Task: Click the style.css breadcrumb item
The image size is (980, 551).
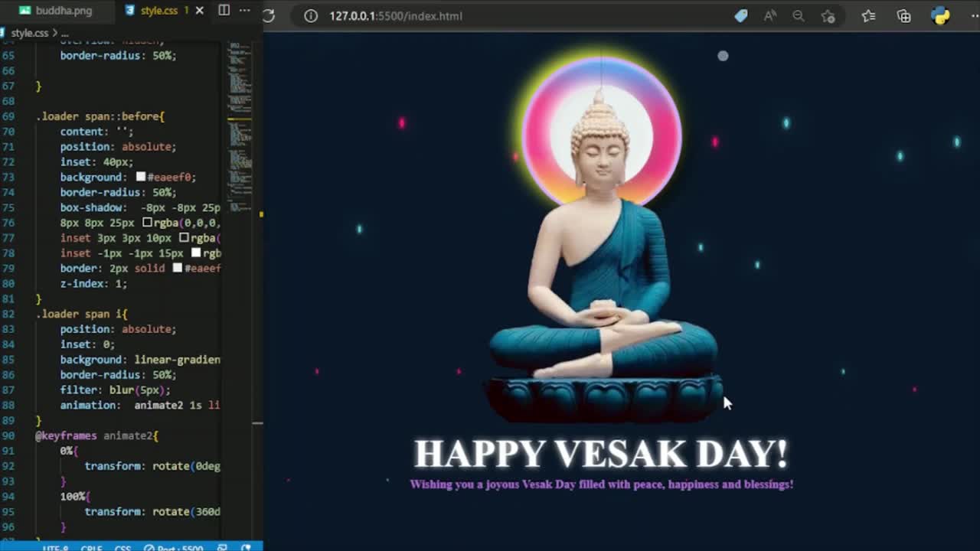Action: click(x=29, y=33)
